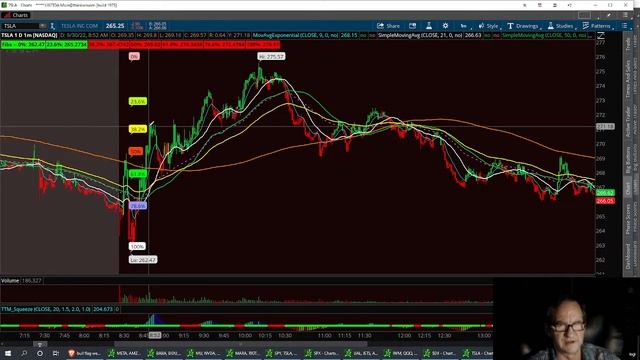Click the TSLA 1 D 1m [NASDAQ] chart title
The width and height of the screenshot is (640, 360).
click(29, 36)
